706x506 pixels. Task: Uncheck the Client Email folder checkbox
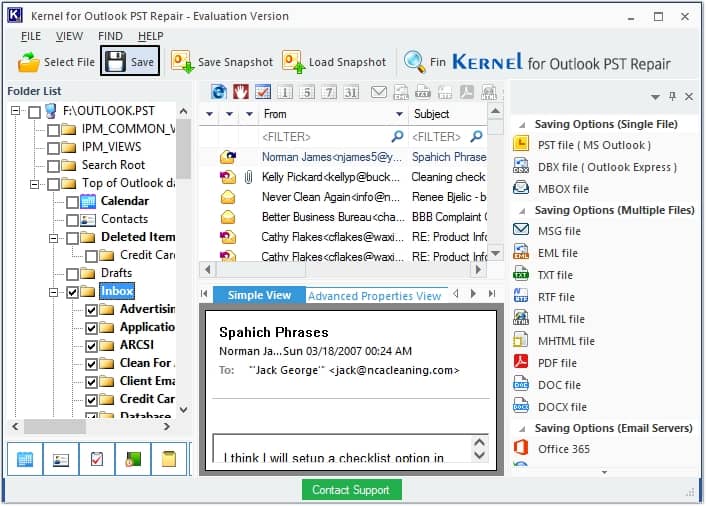tap(91, 382)
